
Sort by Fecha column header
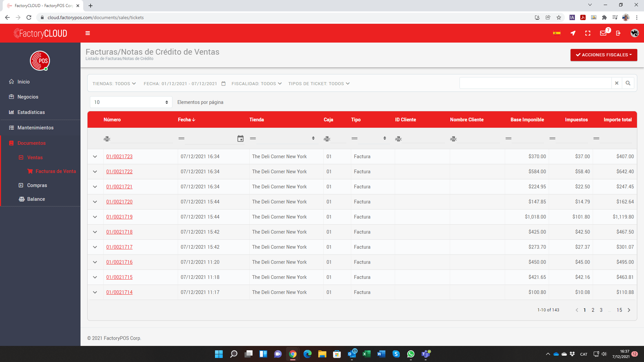coord(186,120)
